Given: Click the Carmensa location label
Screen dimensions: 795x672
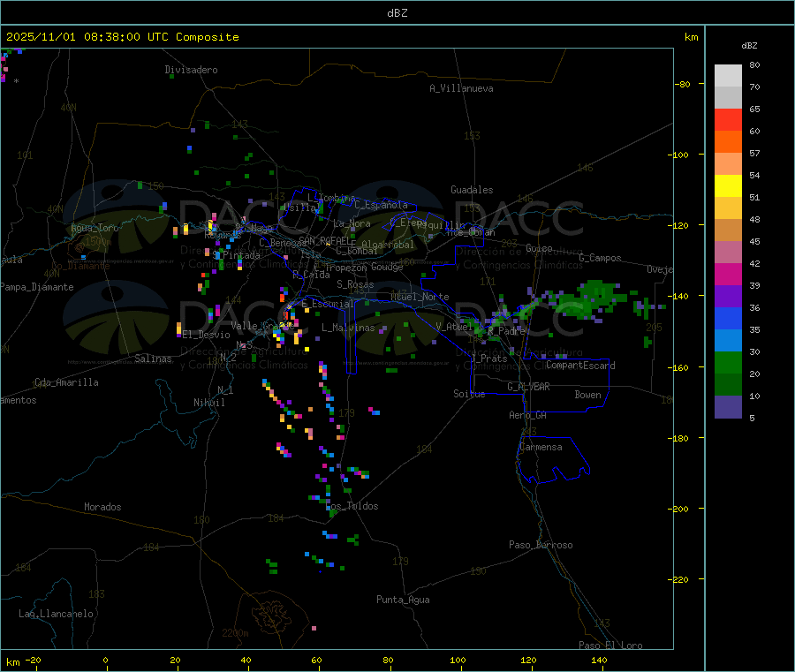Looking at the screenshot, I should tap(541, 447).
